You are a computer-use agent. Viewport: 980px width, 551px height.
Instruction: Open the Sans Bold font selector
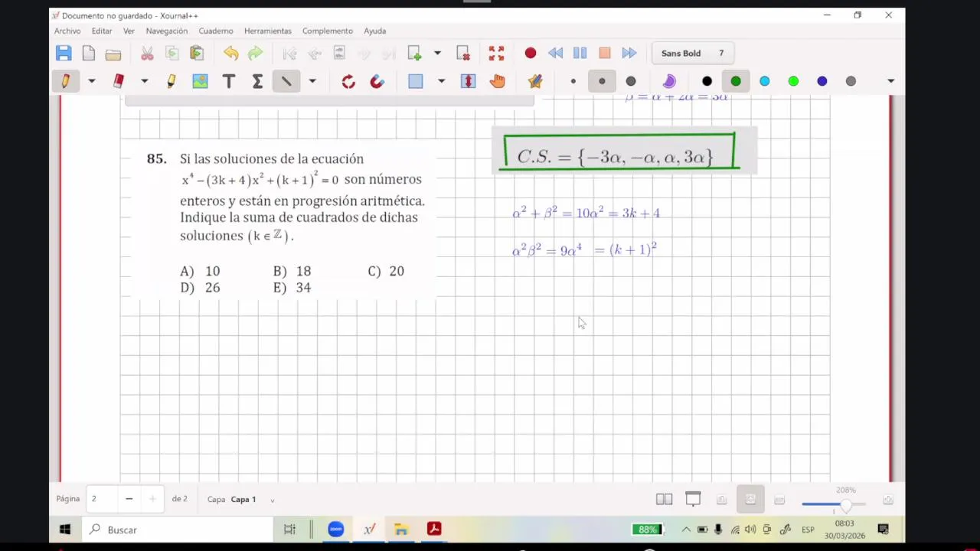pos(692,53)
